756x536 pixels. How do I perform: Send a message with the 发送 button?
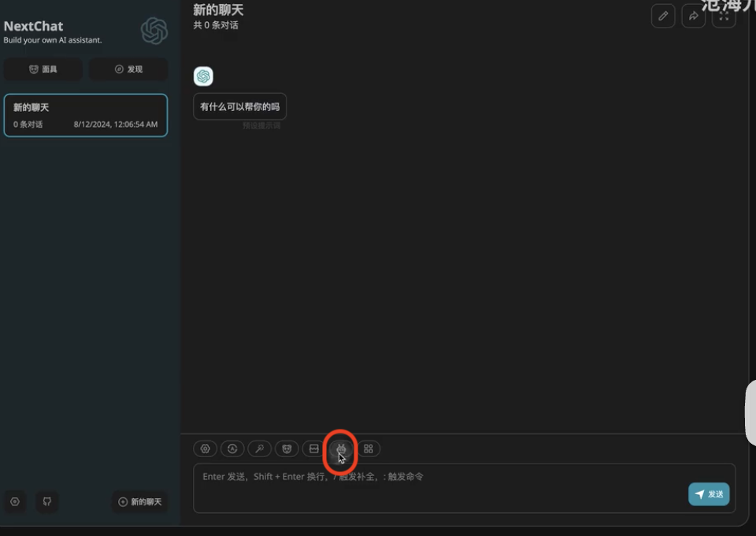coord(708,494)
